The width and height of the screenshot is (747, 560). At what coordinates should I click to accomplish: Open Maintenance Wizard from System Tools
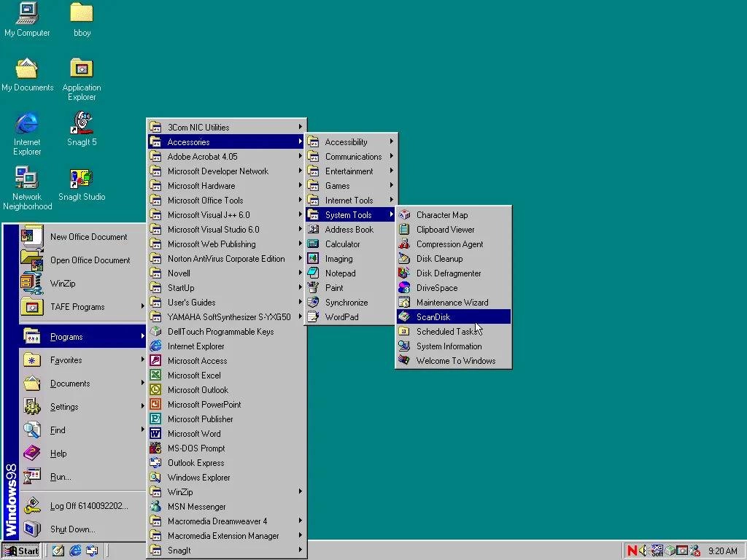(454, 303)
